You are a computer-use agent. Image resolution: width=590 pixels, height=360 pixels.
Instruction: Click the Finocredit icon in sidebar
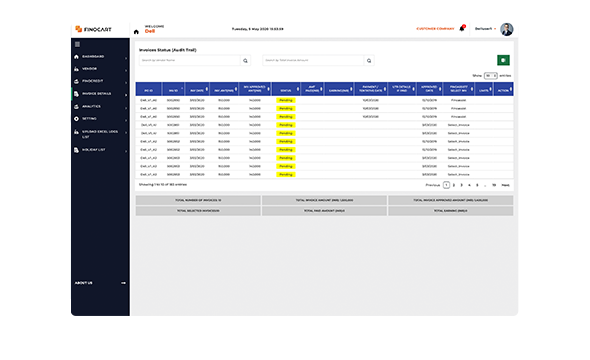coord(76,81)
